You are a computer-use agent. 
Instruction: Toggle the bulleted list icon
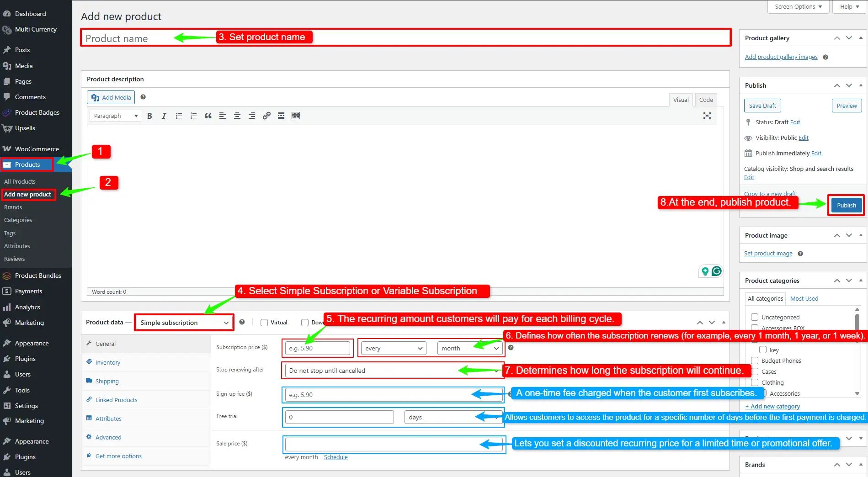click(179, 116)
